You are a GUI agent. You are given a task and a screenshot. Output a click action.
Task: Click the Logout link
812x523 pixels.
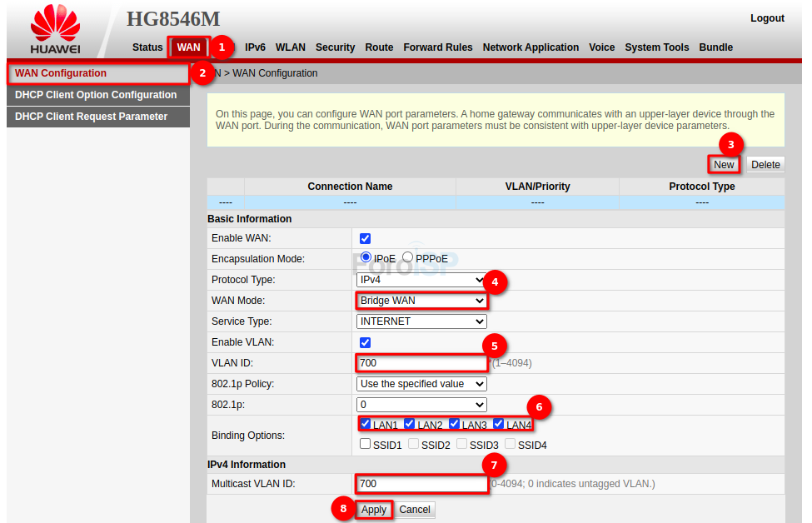click(767, 18)
